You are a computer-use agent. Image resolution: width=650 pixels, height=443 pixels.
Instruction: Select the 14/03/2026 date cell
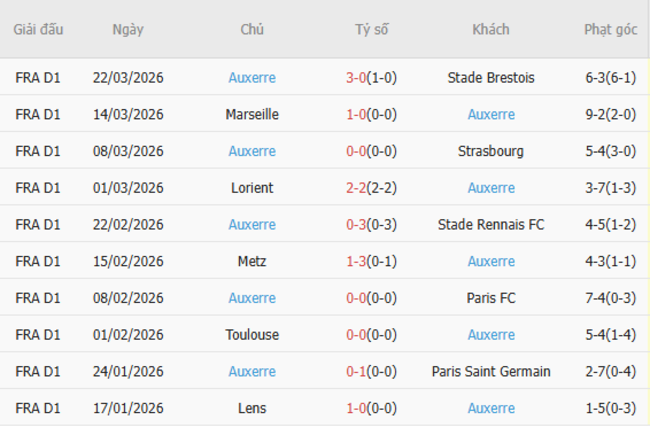tap(128, 115)
